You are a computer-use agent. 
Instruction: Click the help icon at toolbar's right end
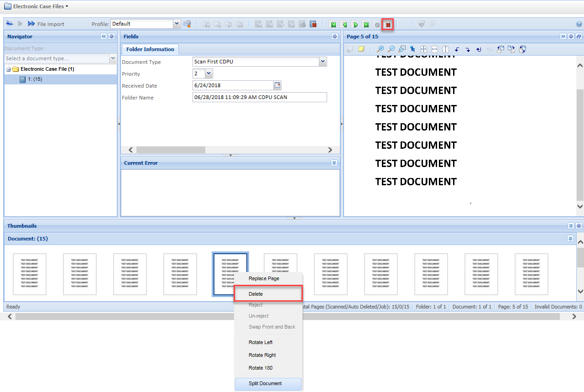[x=579, y=24]
